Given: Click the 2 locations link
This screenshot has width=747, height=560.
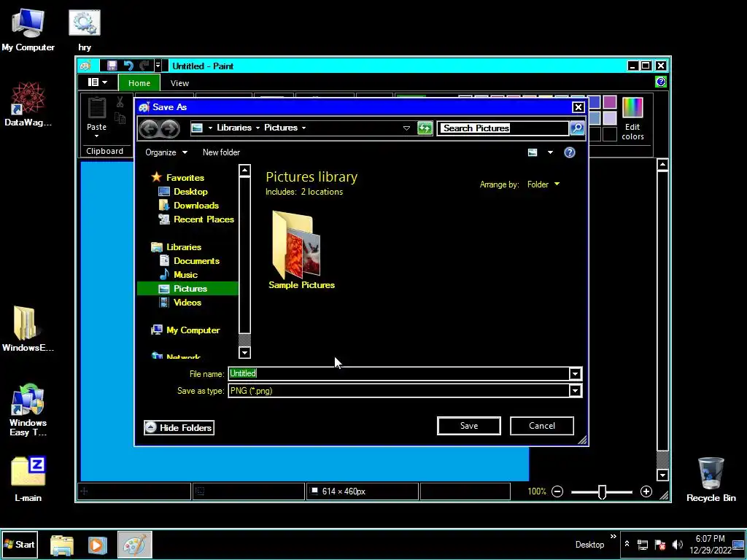Looking at the screenshot, I should (322, 192).
